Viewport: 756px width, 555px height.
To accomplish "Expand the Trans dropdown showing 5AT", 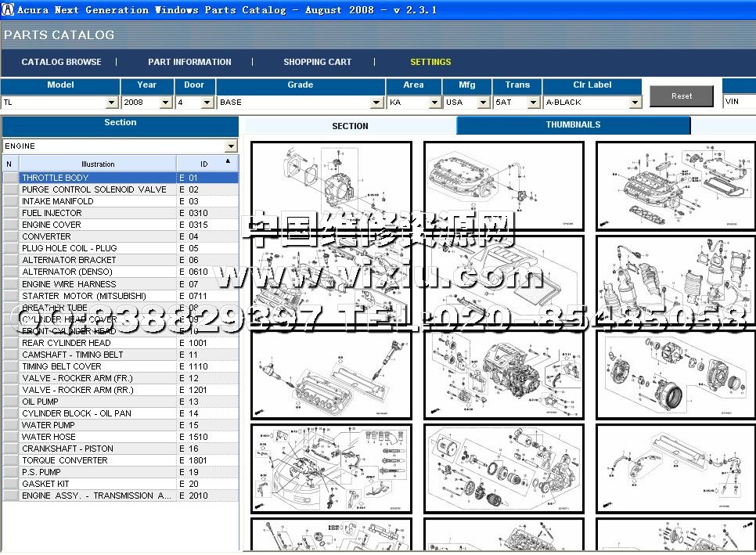I will tap(533, 103).
